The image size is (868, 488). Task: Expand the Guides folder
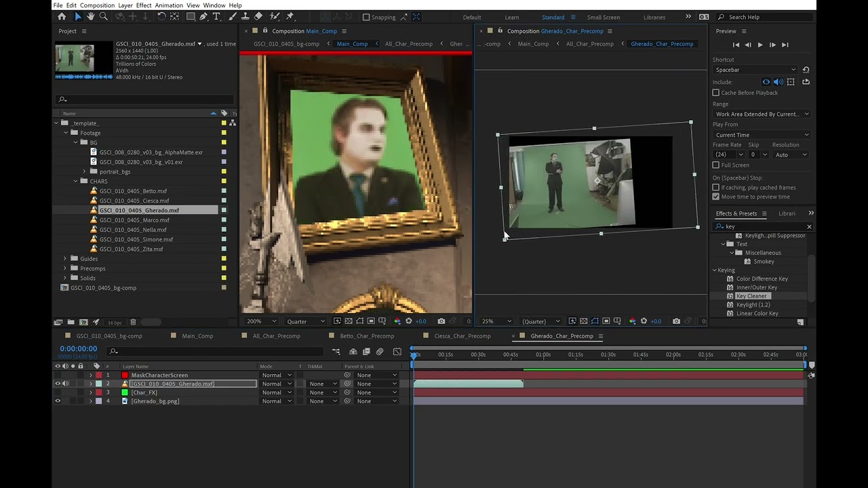coord(65,259)
